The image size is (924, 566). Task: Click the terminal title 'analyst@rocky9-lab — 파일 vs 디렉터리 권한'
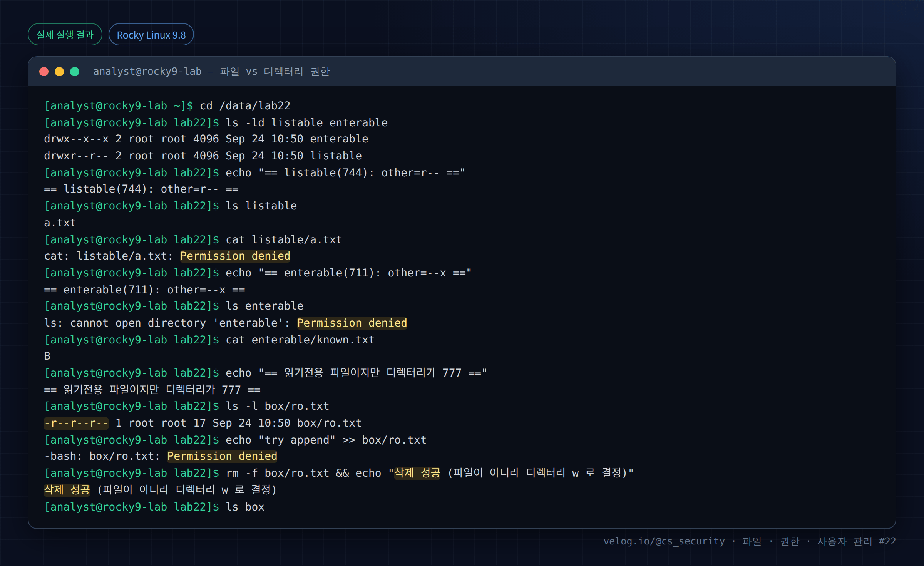pyautogui.click(x=211, y=72)
